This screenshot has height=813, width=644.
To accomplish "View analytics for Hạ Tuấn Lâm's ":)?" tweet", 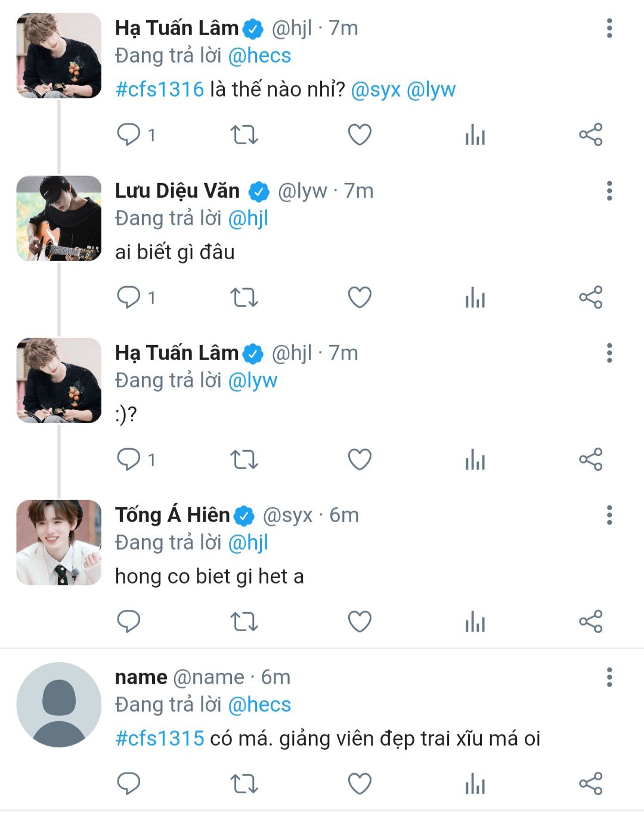I will [x=475, y=460].
